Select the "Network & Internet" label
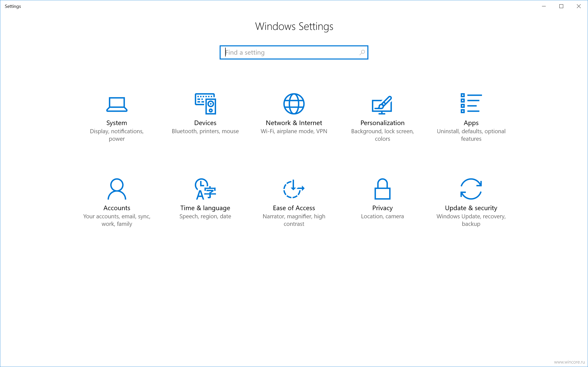Image resolution: width=588 pixels, height=367 pixels. (294, 123)
